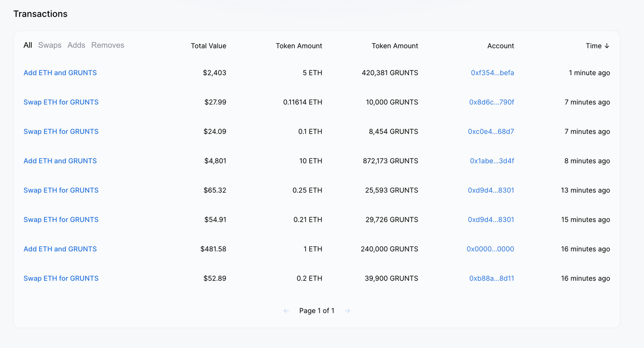644x348 pixels.
Task: Open the $27.99 Swap ETH for GRUNTS transaction
Action: coord(61,102)
